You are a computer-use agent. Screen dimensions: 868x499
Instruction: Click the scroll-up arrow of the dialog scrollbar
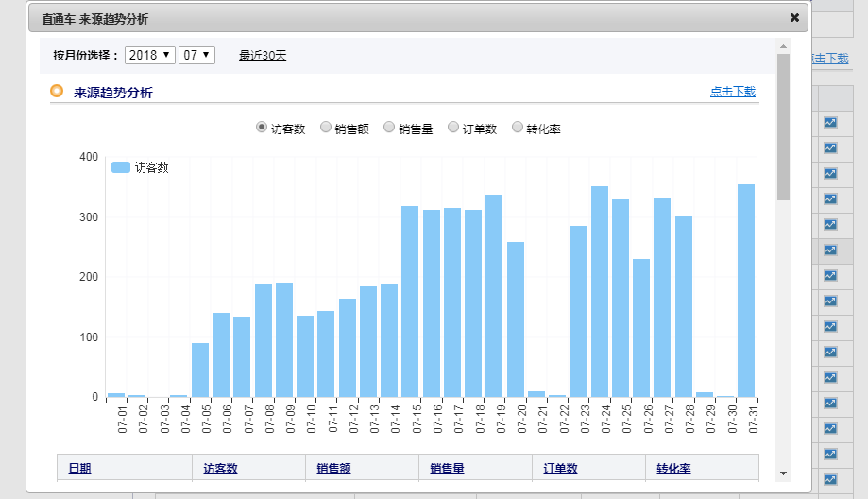pos(783,44)
